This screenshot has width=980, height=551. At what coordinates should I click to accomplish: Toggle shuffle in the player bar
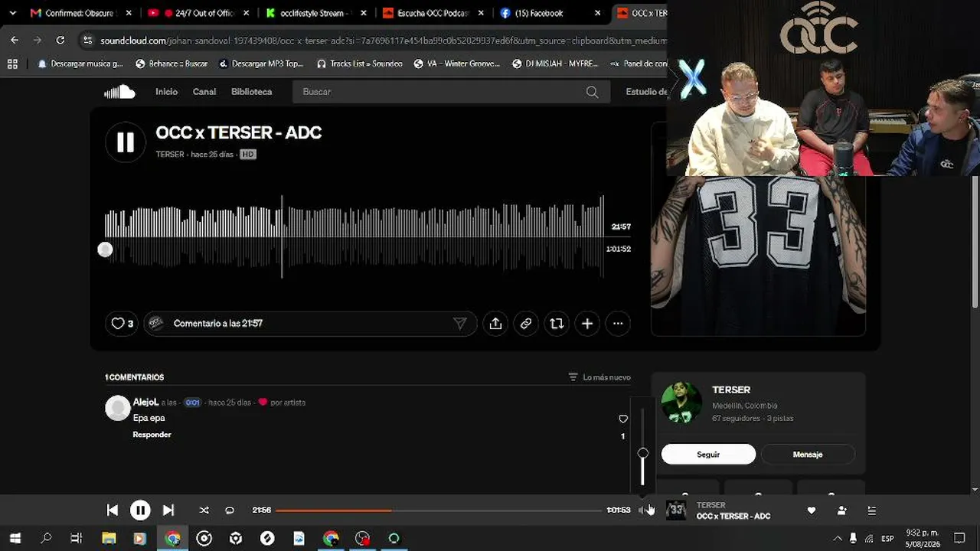(204, 510)
